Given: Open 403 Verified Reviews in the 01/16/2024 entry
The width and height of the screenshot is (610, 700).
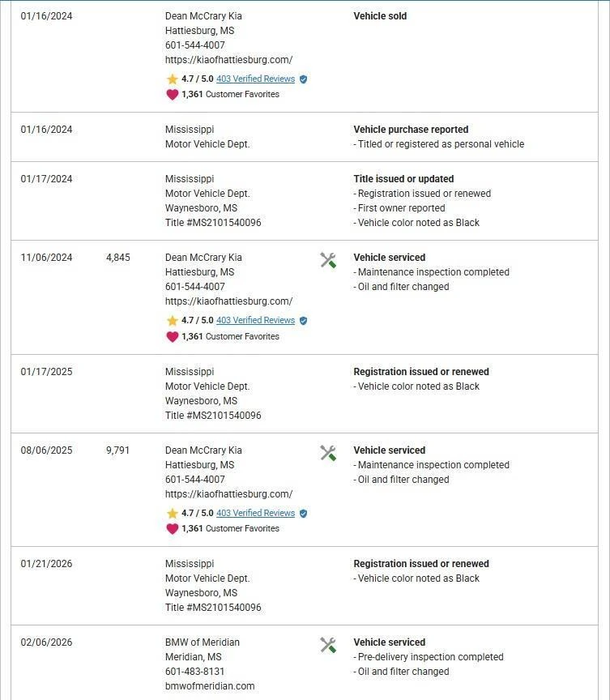Looking at the screenshot, I should [255, 79].
